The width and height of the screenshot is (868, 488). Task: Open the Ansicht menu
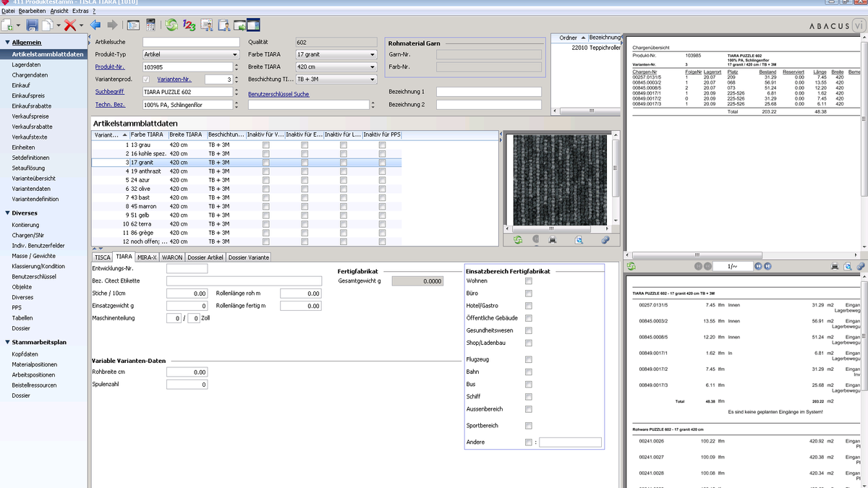point(60,12)
